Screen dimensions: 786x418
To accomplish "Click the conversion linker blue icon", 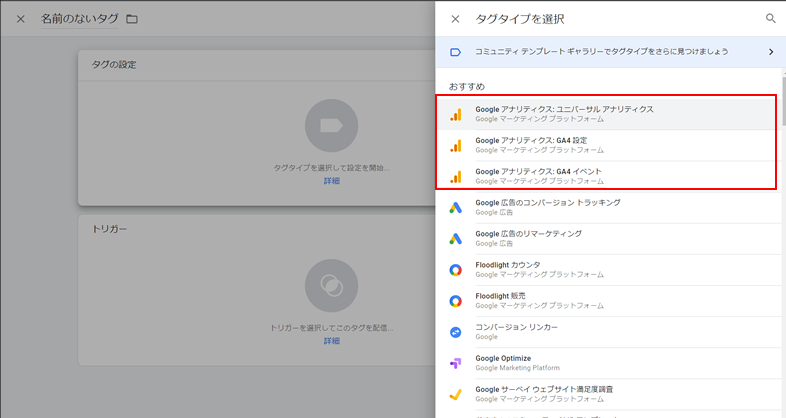I will [456, 332].
